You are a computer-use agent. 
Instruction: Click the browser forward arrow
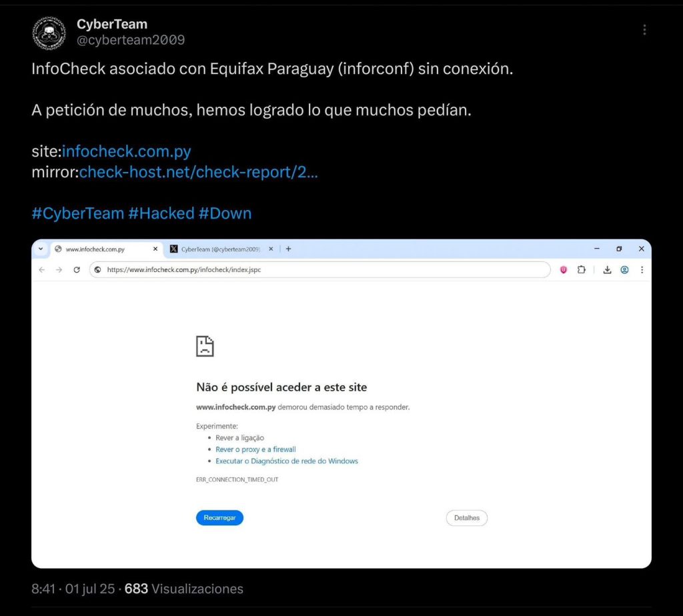coord(59,270)
